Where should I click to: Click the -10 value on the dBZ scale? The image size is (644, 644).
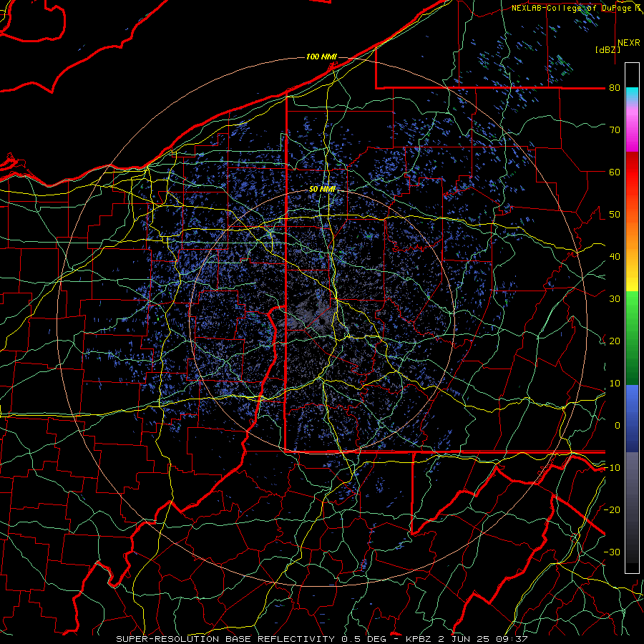pos(612,468)
